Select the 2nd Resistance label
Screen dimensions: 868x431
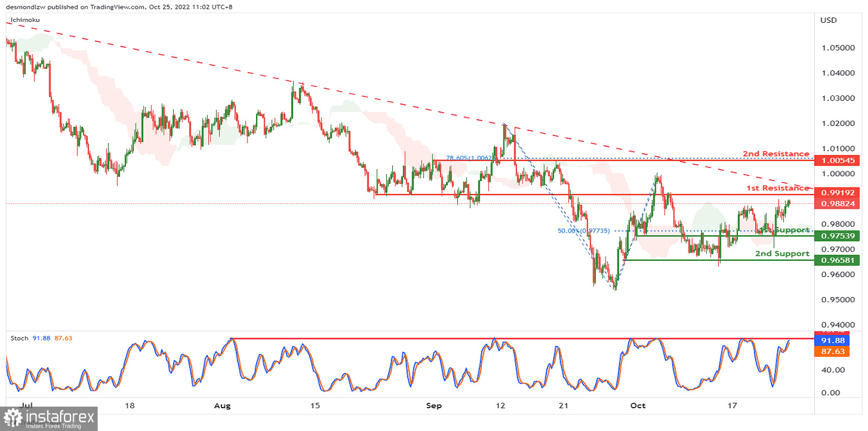coord(776,154)
